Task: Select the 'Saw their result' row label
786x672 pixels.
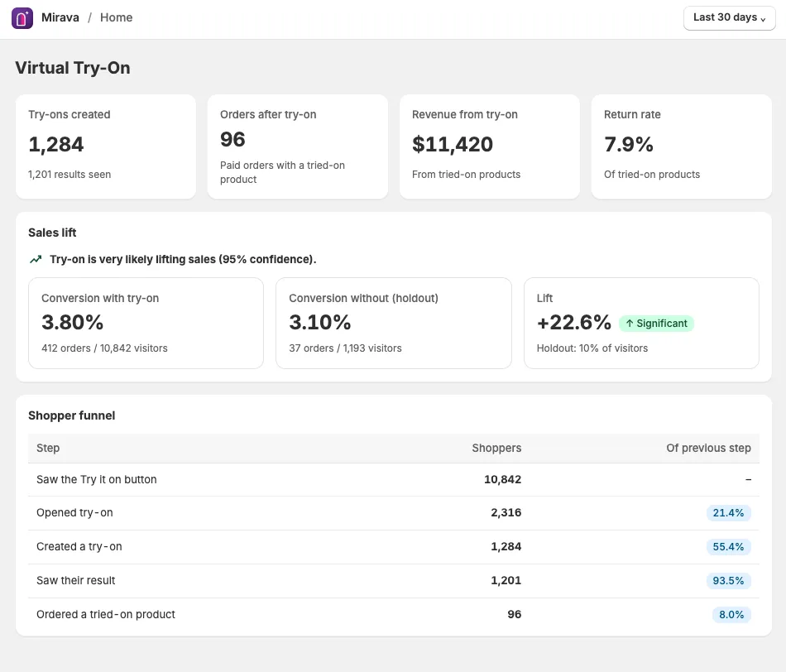Action: [75, 580]
